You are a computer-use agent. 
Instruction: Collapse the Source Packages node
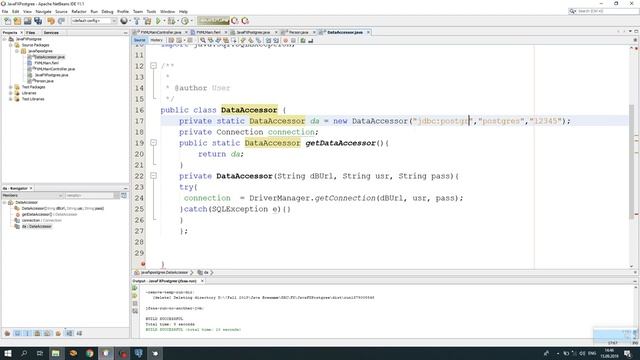click(11, 45)
